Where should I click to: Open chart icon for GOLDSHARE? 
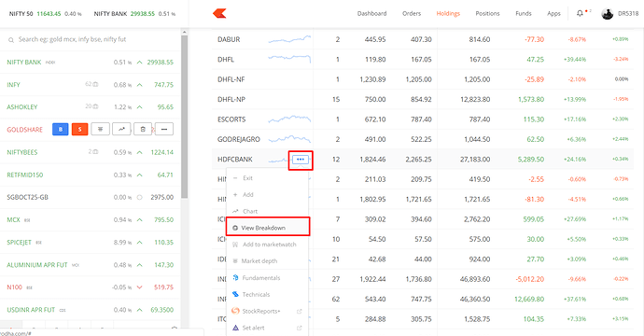click(x=121, y=129)
